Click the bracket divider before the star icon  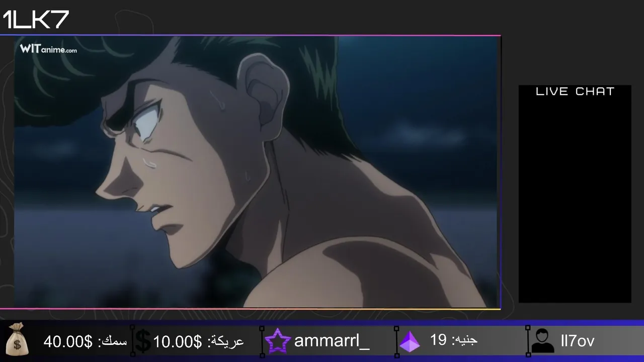(262, 341)
